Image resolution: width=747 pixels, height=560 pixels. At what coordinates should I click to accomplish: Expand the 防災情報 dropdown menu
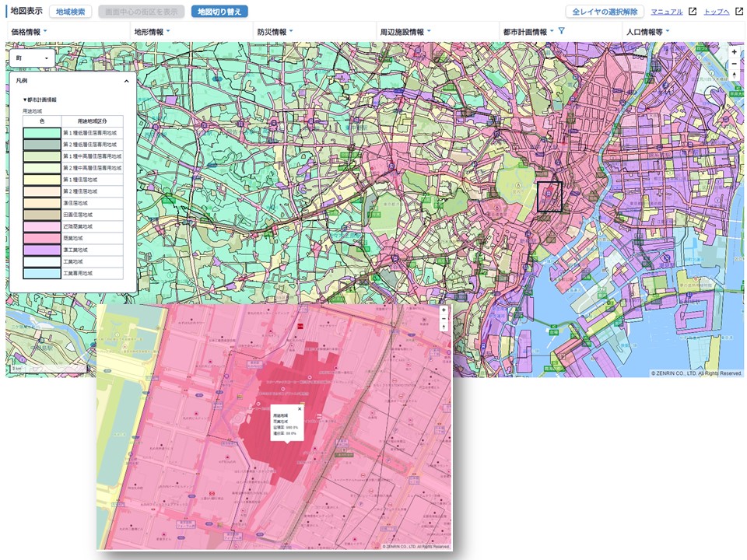coord(275,32)
